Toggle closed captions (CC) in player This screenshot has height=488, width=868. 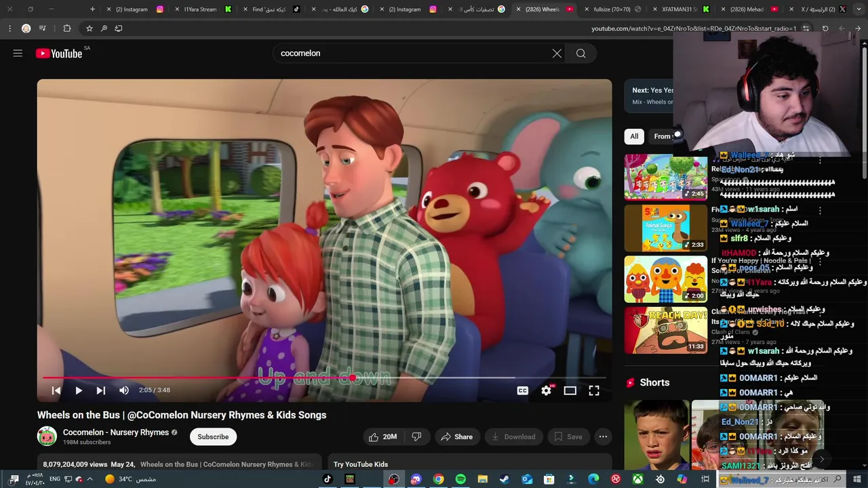pos(523,390)
